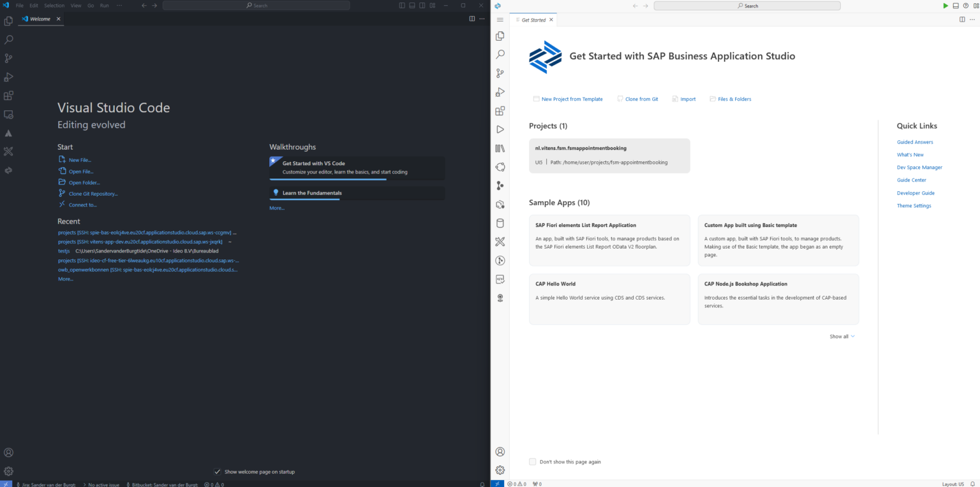Image resolution: width=980 pixels, height=487 pixels.
Task: Check Don't show this page again
Action: pyautogui.click(x=532, y=462)
